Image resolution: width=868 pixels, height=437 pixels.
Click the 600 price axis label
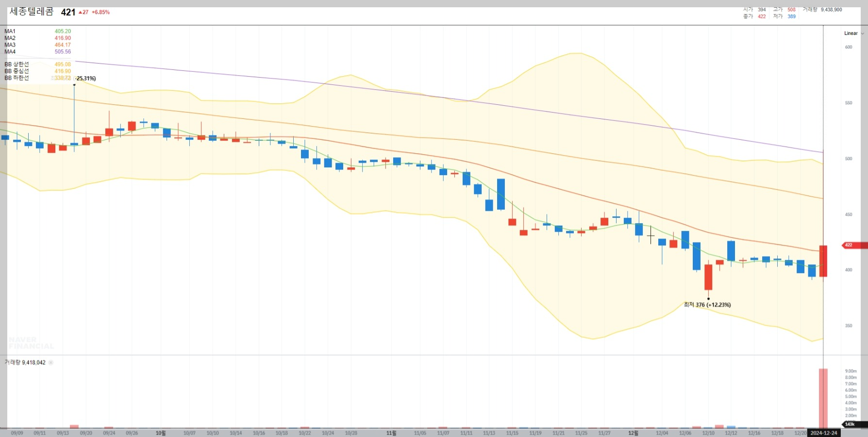(x=849, y=47)
